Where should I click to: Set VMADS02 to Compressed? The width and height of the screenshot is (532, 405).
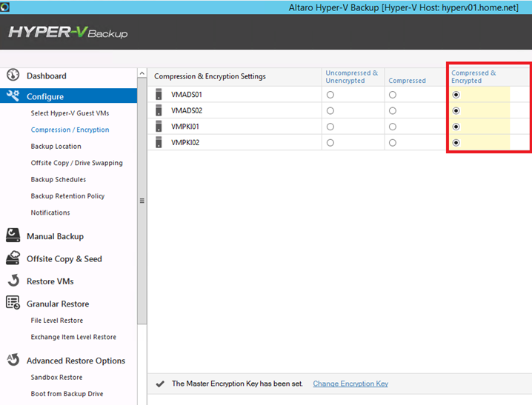[x=393, y=111]
